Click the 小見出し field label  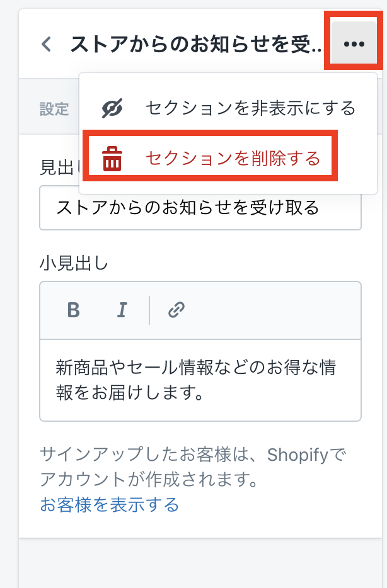[74, 263]
